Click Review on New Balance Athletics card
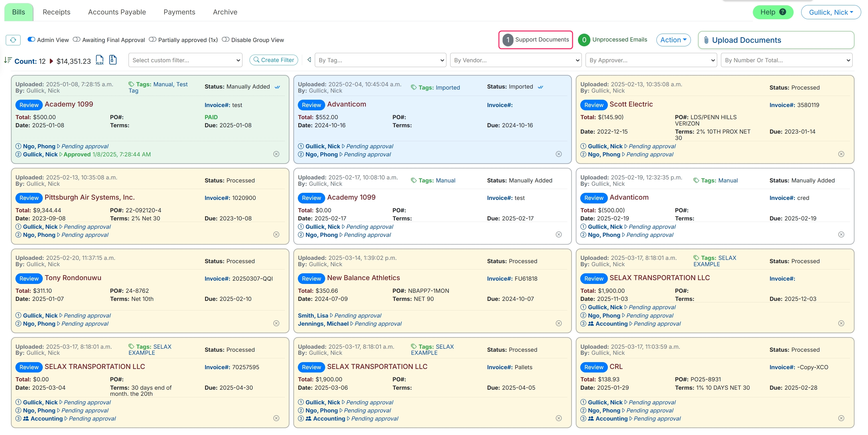 point(311,279)
